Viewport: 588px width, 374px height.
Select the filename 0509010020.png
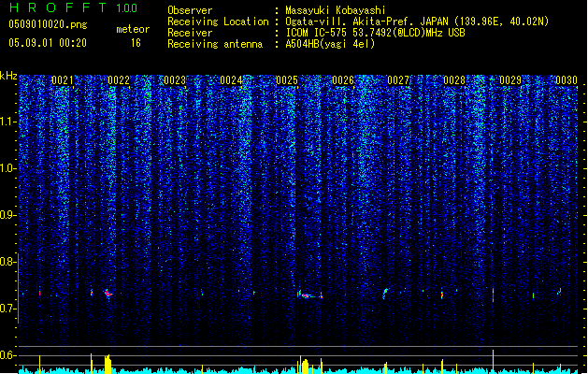click(48, 24)
